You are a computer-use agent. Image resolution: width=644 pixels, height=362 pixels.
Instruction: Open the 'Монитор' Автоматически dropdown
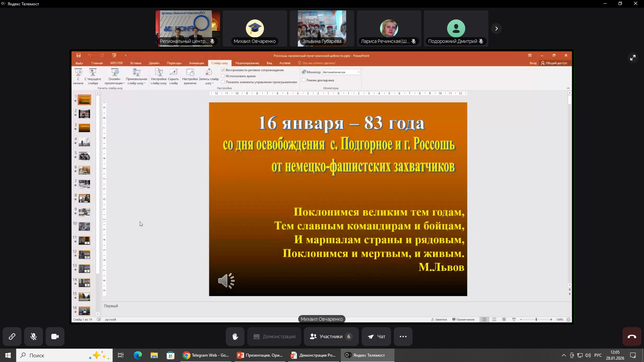(x=358, y=72)
